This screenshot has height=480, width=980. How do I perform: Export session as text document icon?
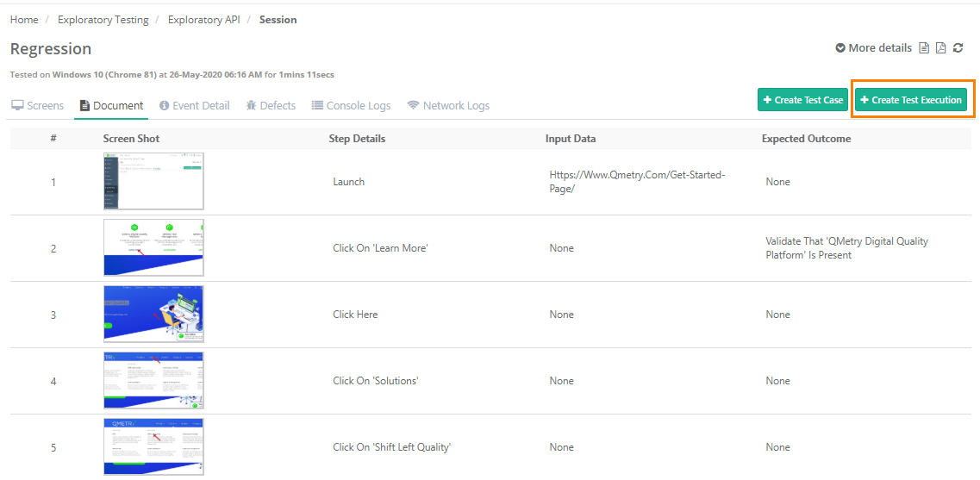924,48
